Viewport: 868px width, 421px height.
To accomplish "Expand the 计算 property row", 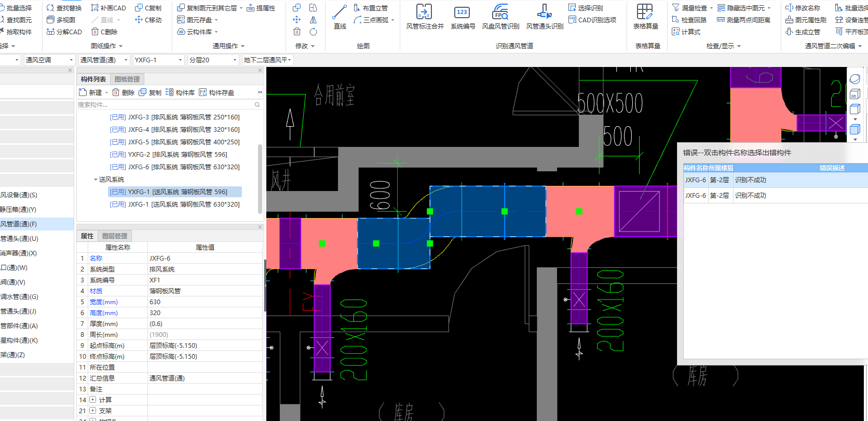I will coord(92,400).
